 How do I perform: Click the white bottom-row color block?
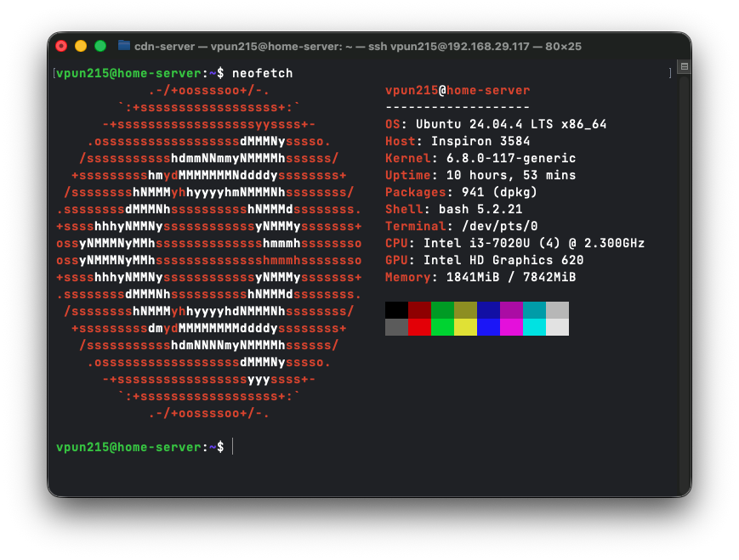pos(558,327)
